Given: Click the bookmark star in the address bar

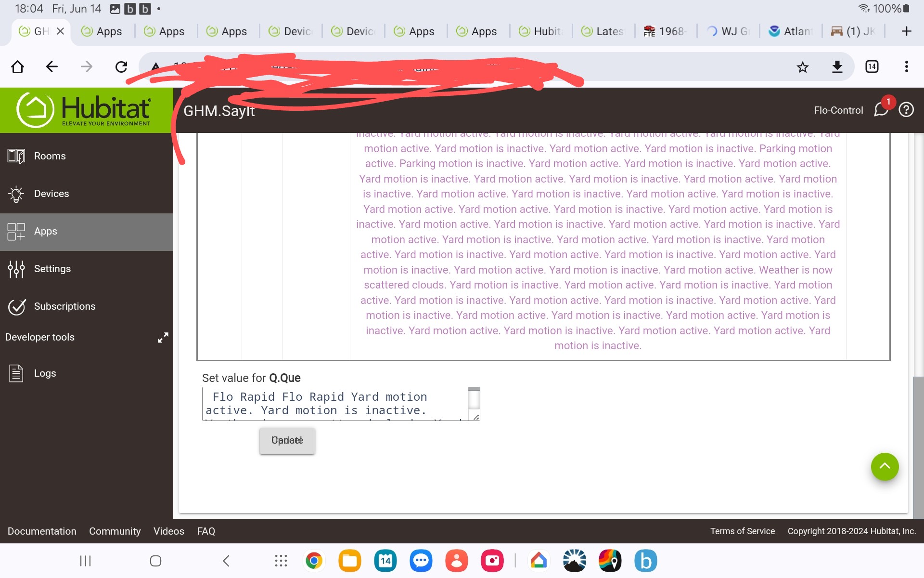Looking at the screenshot, I should [x=802, y=66].
